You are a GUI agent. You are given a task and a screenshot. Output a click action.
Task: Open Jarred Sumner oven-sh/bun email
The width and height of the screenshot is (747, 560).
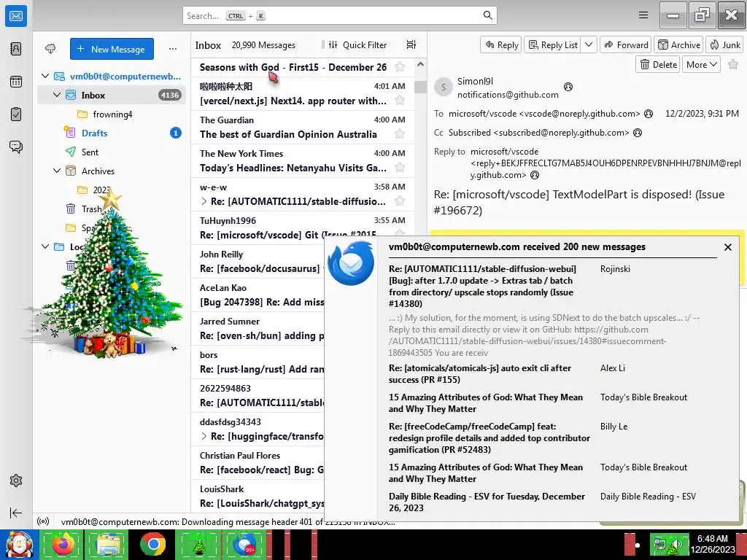click(x=258, y=328)
